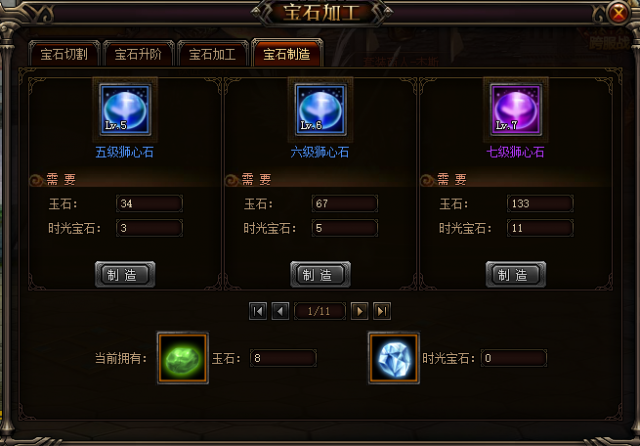The image size is (640, 446).
Task: Click the Lv.5 blue lionheart gem icon
Action: click(125, 110)
